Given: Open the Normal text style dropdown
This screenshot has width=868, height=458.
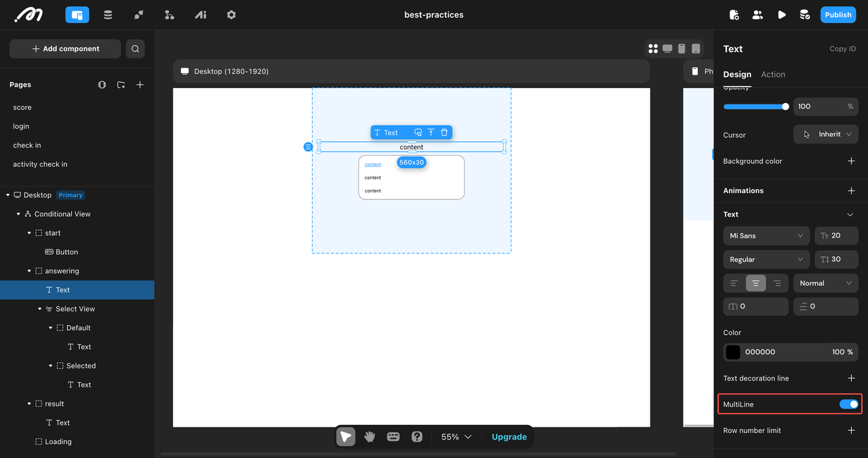Looking at the screenshot, I should [826, 283].
